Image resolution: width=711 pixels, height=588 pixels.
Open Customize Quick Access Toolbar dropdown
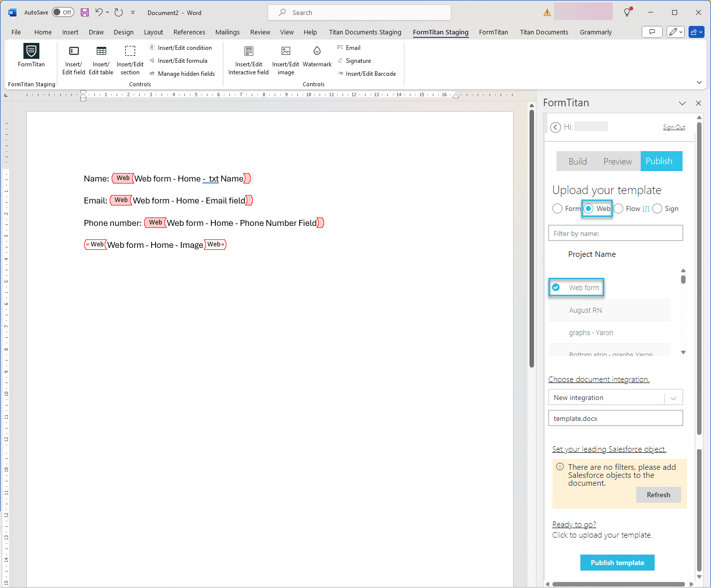point(133,12)
